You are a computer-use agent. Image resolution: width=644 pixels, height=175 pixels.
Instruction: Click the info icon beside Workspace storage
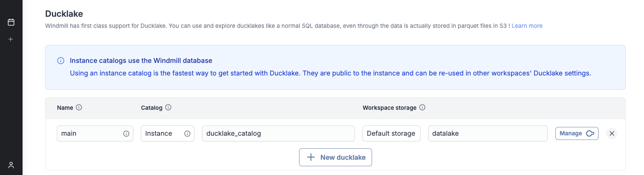tap(422, 108)
